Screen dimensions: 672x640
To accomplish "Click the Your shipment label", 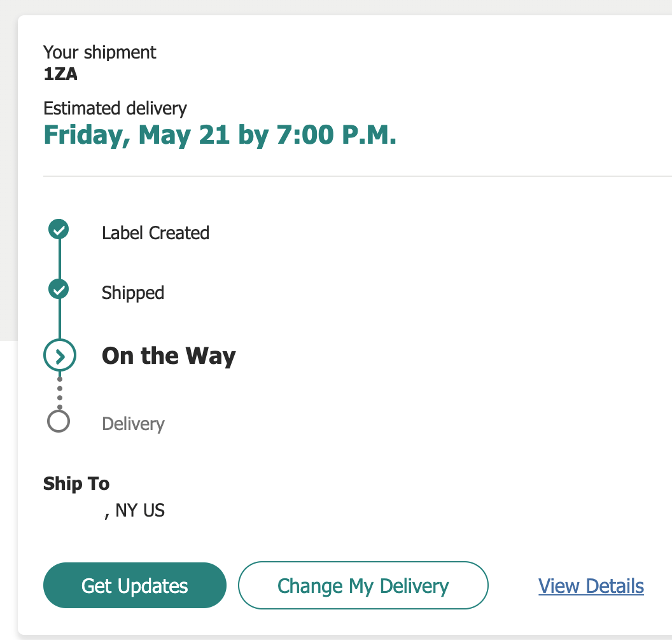I will (100, 52).
